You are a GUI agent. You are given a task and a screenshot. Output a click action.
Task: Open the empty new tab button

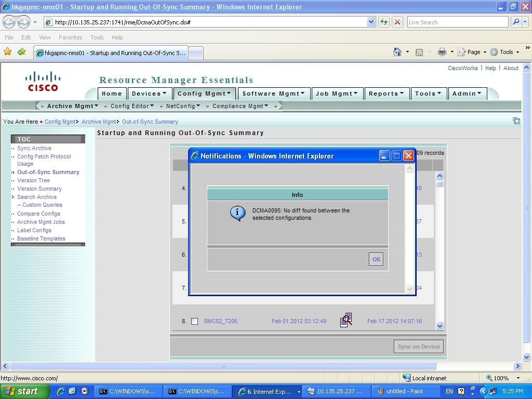coord(196,53)
